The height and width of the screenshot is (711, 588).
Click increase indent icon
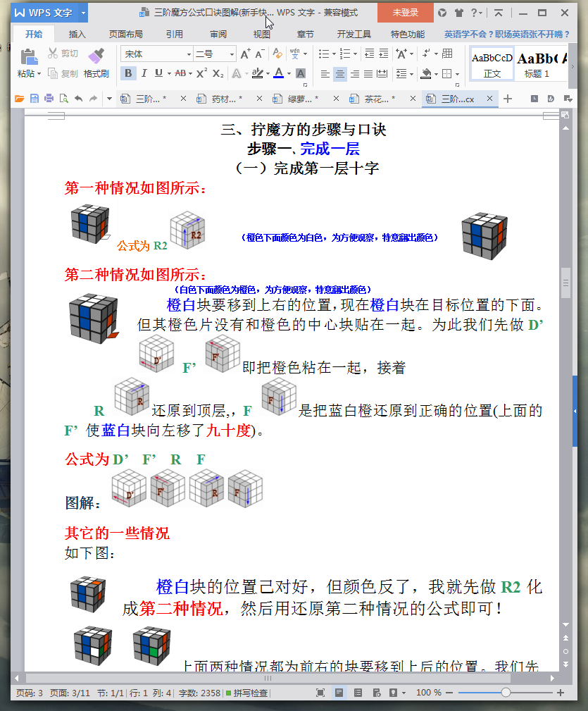click(x=384, y=54)
